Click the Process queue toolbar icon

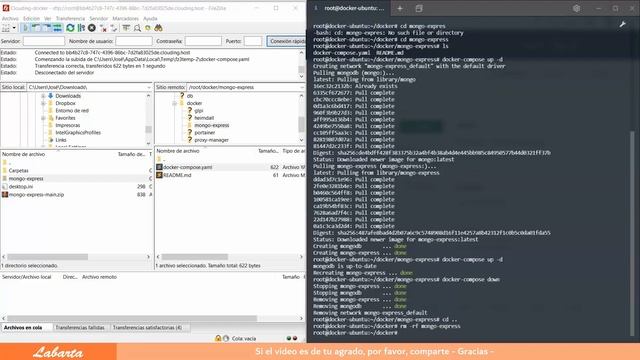click(81, 28)
